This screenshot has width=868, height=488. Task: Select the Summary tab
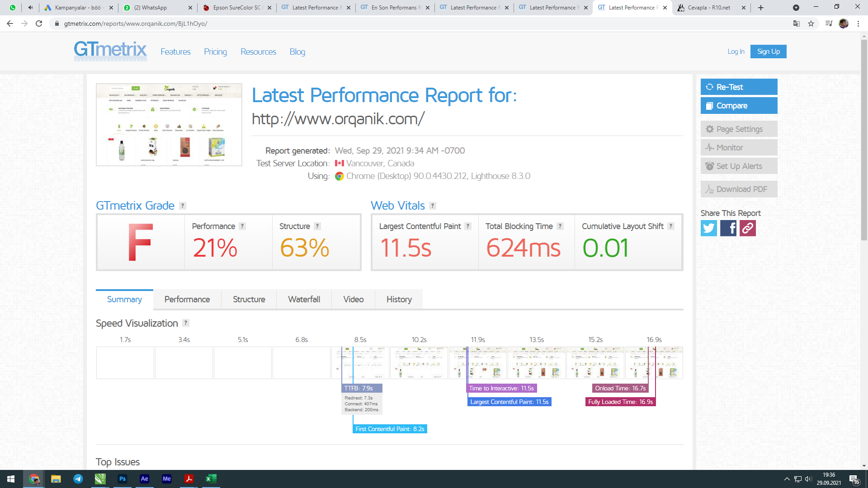124,299
